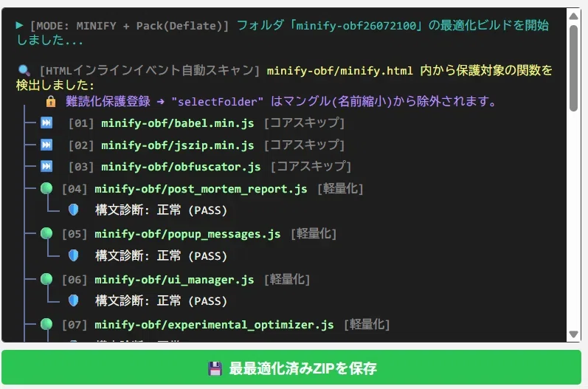Click the [MODE: MINIFY + Pack(Deflate)] text
588x389 pixels.
click(x=129, y=26)
